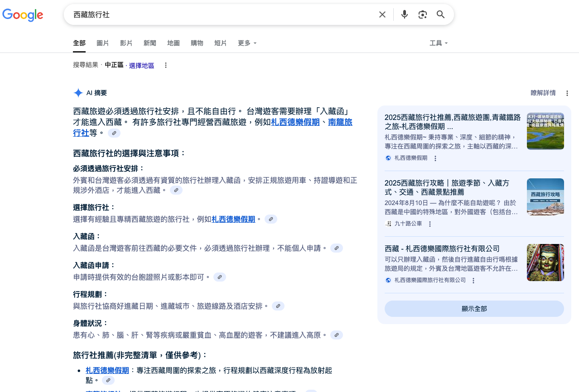Open 西藏 - 札西德樂國際旅行社有限公司 result title
The width and height of the screenshot is (579, 392).
[442, 249]
